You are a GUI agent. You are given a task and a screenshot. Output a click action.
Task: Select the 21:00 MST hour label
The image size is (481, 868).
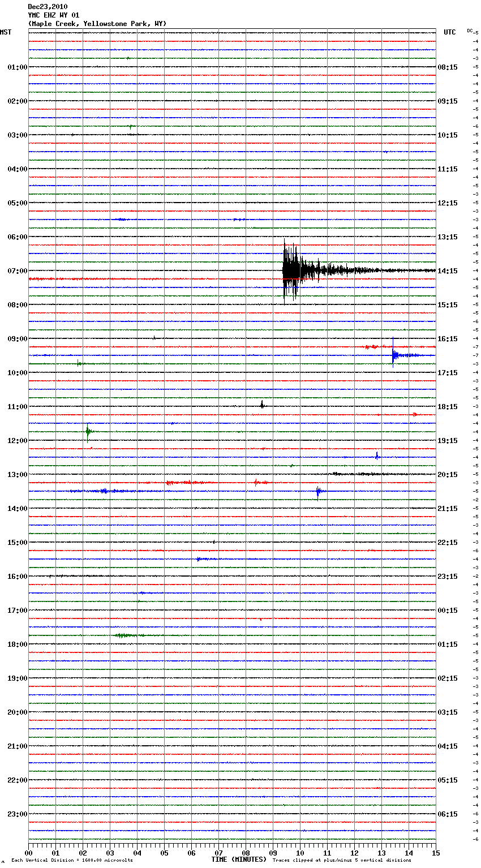(x=17, y=746)
